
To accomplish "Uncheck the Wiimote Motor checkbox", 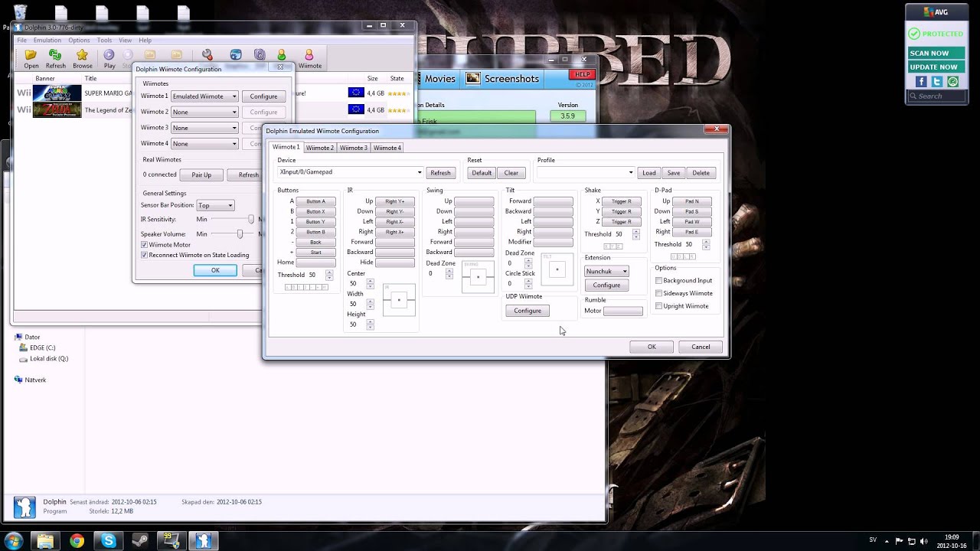I will click(x=144, y=245).
